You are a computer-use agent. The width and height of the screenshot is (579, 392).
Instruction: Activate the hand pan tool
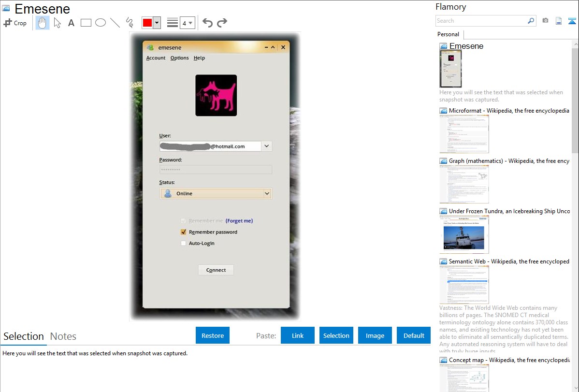pyautogui.click(x=43, y=23)
